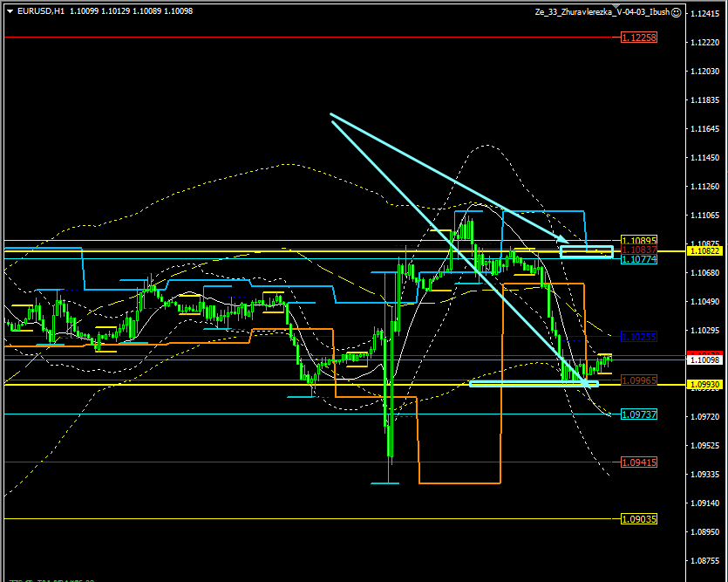The width and height of the screenshot is (728, 582).
Task: Click the chart menu triangle beside EURUSD,H1
Action: 10,11
